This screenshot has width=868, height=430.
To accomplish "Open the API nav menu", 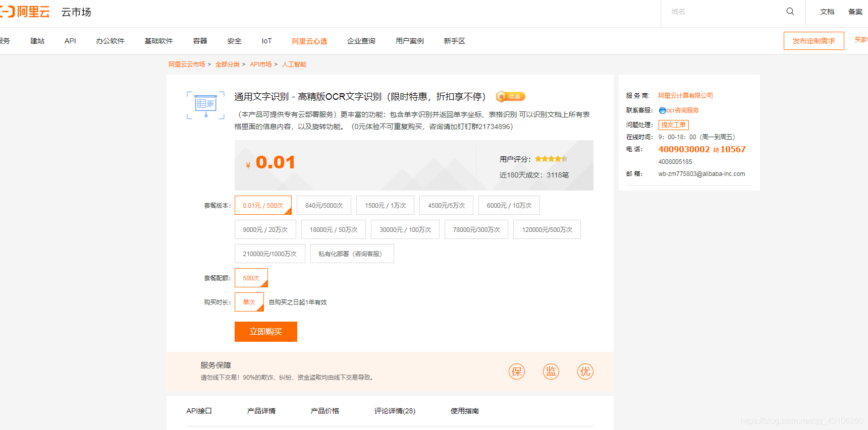I will (x=70, y=41).
